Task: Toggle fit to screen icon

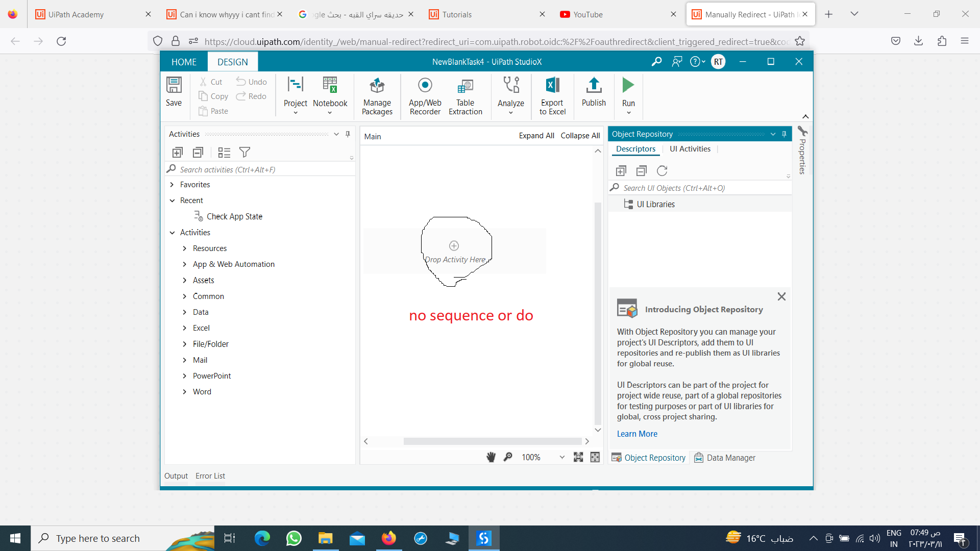Action: [x=578, y=457]
